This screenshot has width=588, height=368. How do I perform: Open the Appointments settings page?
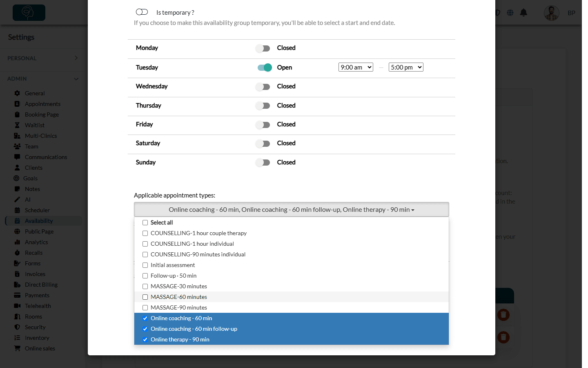point(42,104)
